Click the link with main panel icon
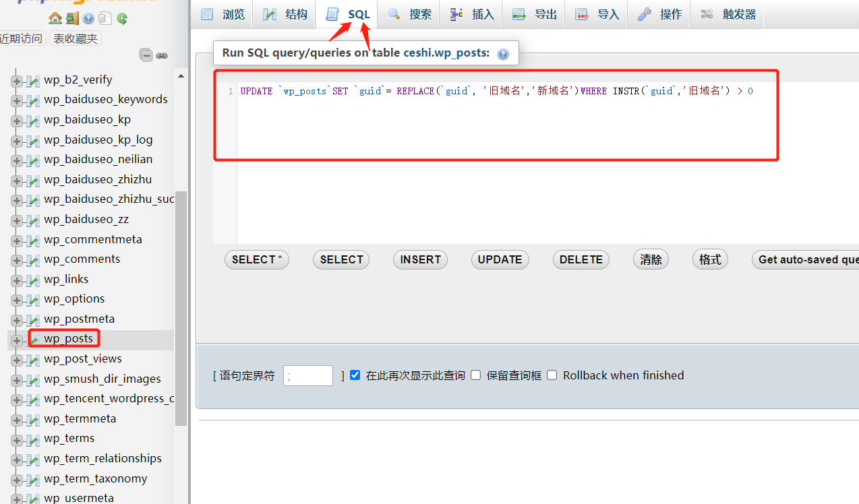The height and width of the screenshot is (504, 859). click(162, 55)
